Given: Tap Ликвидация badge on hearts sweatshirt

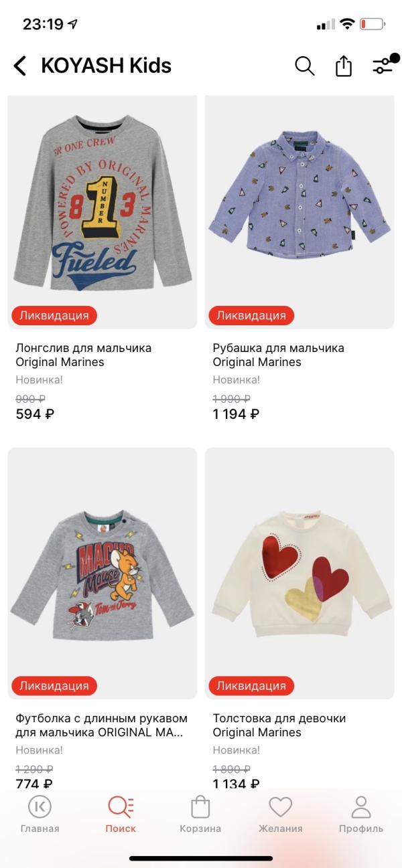Looking at the screenshot, I should 251,685.
